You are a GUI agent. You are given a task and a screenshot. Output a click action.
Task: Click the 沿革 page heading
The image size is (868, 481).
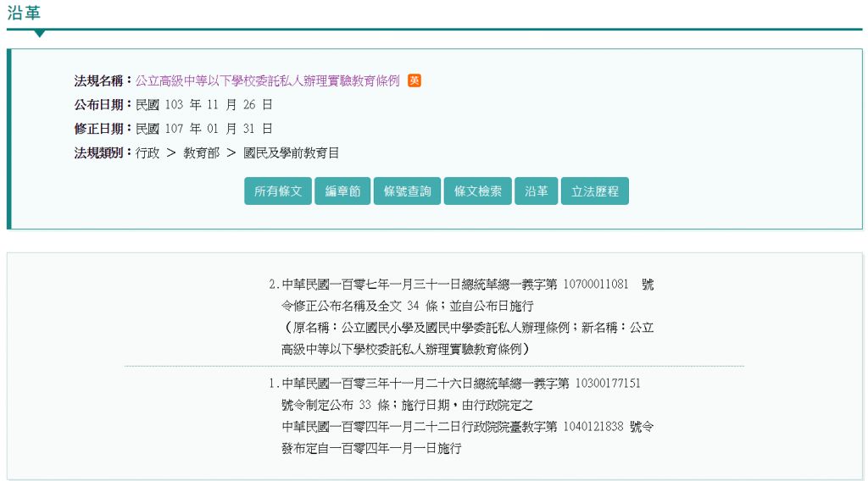coord(24,13)
